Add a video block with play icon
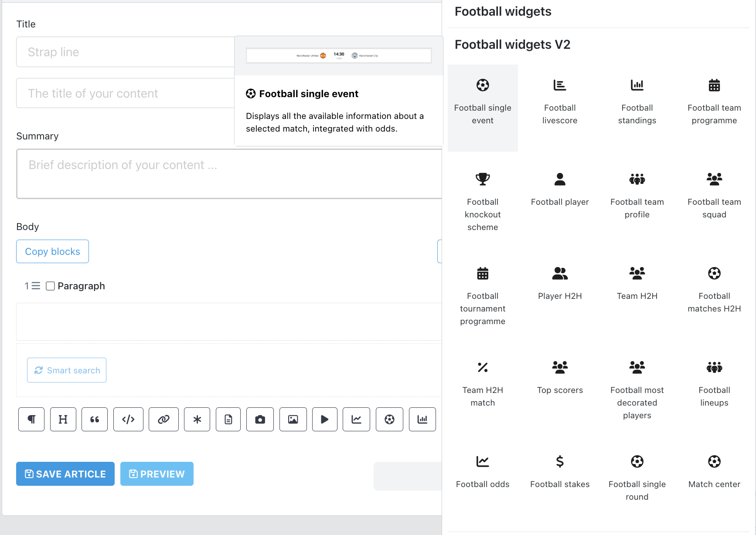 point(325,419)
